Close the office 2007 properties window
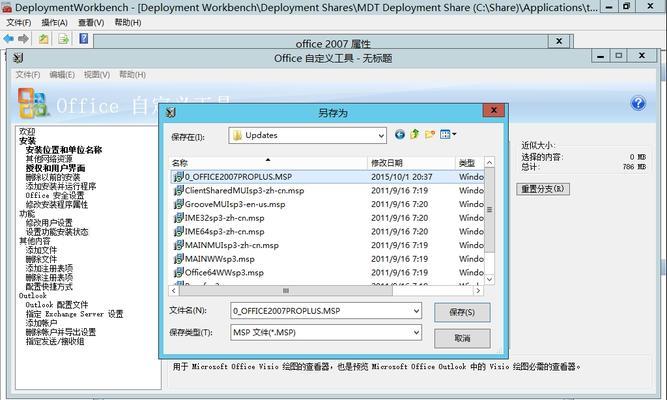667x400 pixels. pyautogui.click(x=559, y=41)
